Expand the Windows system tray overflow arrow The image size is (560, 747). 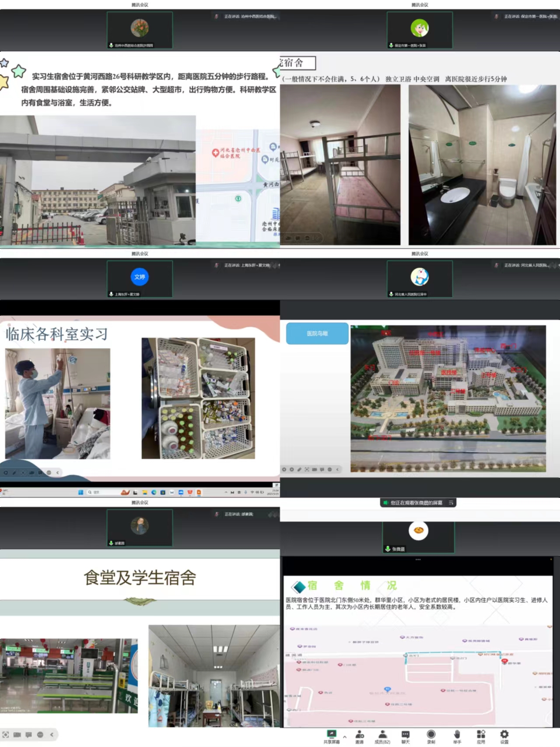pyautogui.click(x=226, y=492)
